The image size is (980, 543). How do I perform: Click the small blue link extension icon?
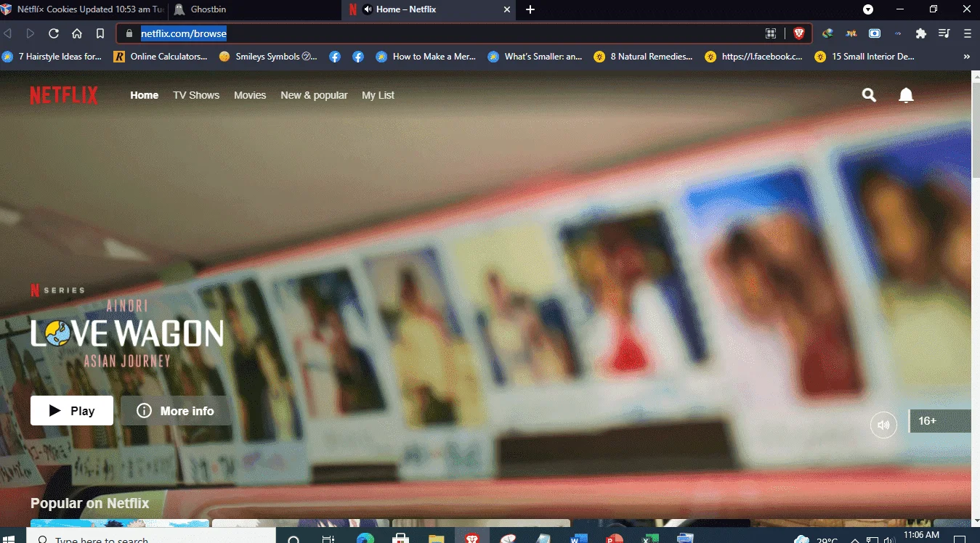pos(898,33)
